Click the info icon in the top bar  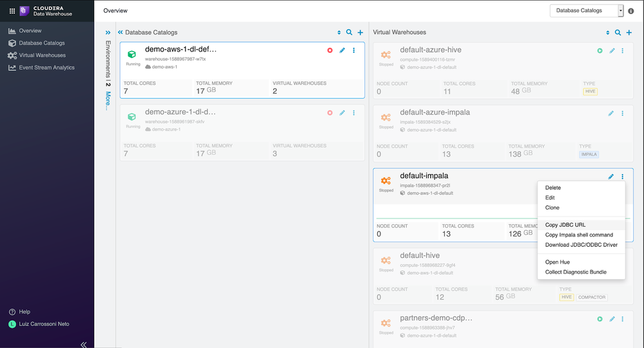(631, 11)
